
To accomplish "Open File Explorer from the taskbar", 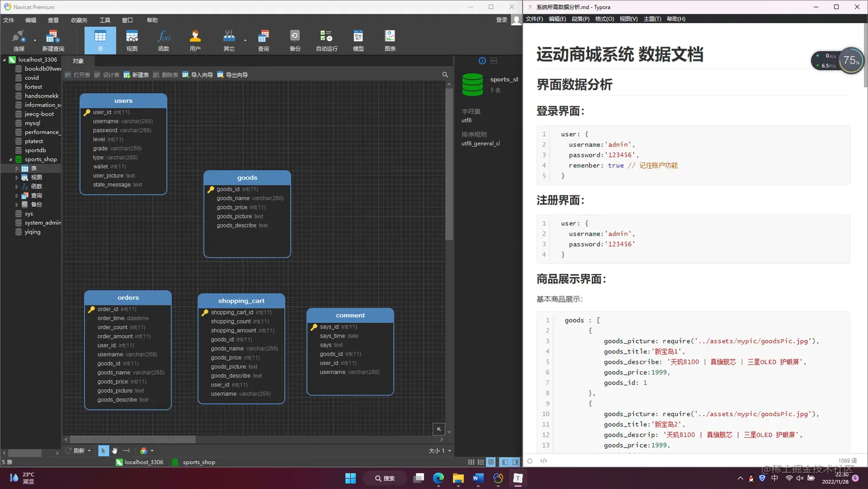I will tap(458, 478).
